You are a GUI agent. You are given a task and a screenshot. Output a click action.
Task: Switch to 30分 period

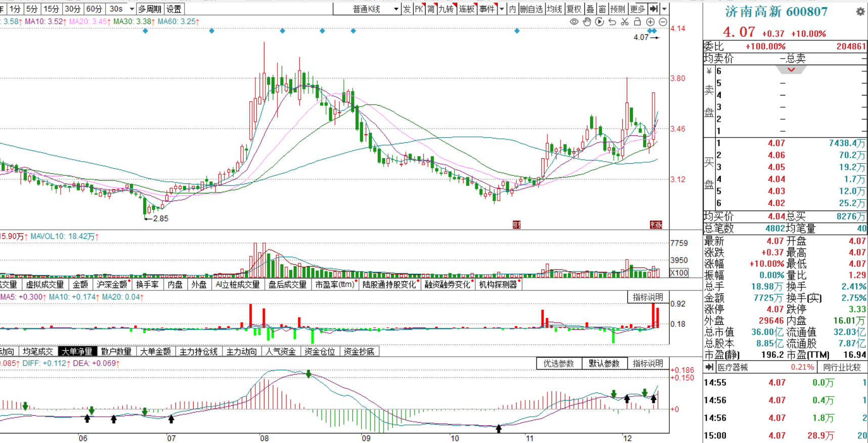72,9
